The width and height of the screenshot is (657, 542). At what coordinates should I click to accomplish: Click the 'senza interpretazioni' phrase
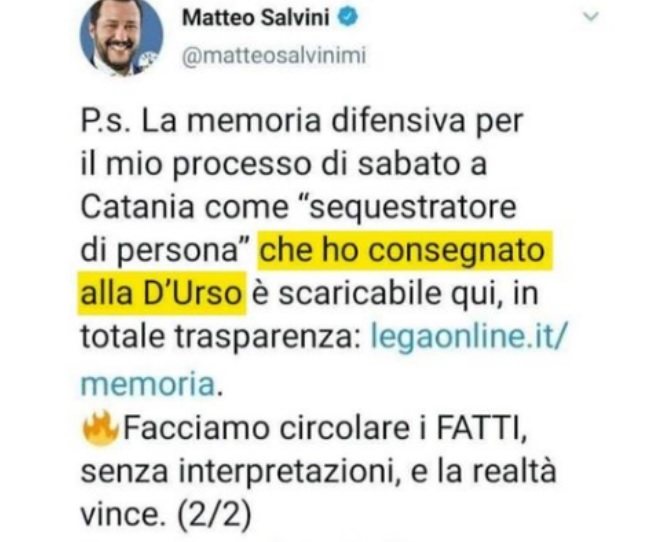click(x=237, y=471)
